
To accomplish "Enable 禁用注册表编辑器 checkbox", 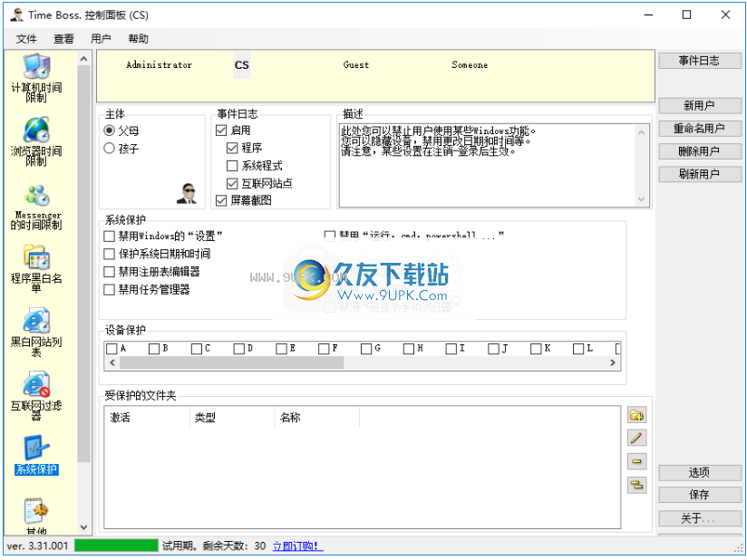I will click(109, 272).
